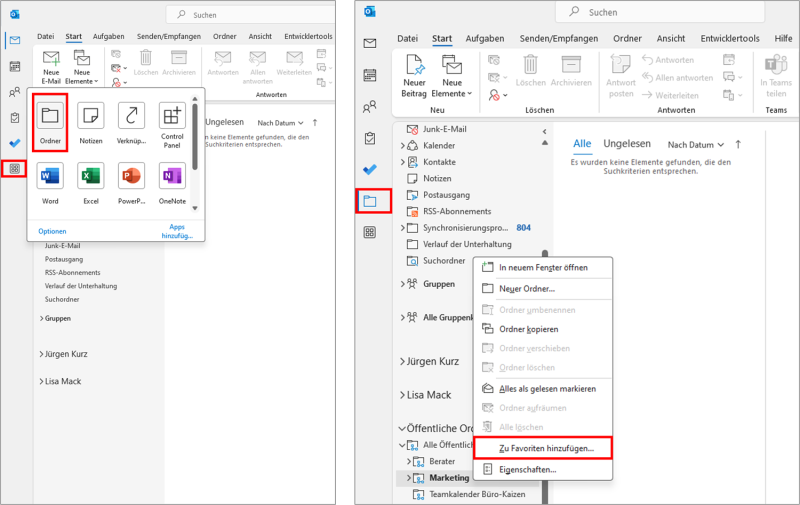Open Ordner app in left window flyout
Viewport: 800px width, 505px height.
[50, 122]
